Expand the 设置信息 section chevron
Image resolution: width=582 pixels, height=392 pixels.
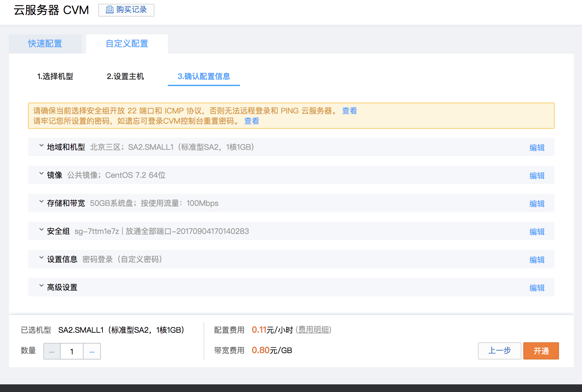(41, 258)
